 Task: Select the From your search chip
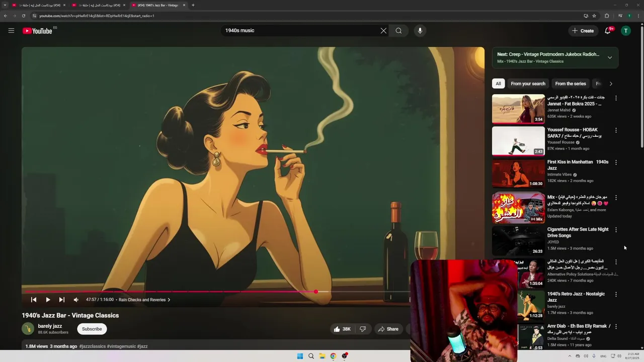(x=528, y=83)
